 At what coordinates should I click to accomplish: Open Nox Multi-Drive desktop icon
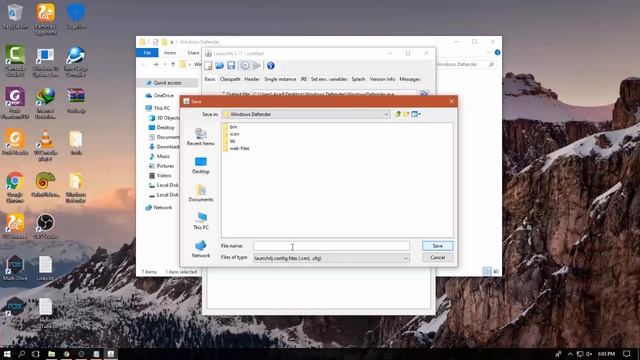(x=15, y=268)
